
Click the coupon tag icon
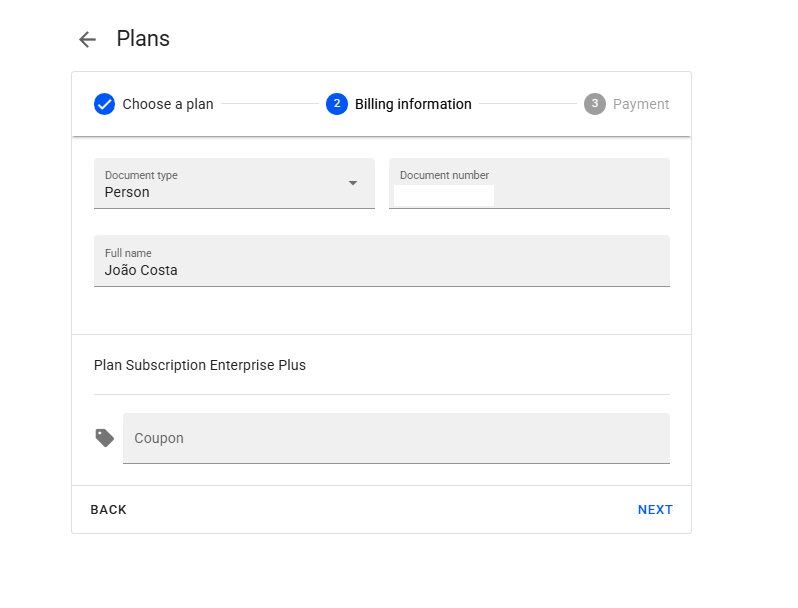(x=105, y=438)
